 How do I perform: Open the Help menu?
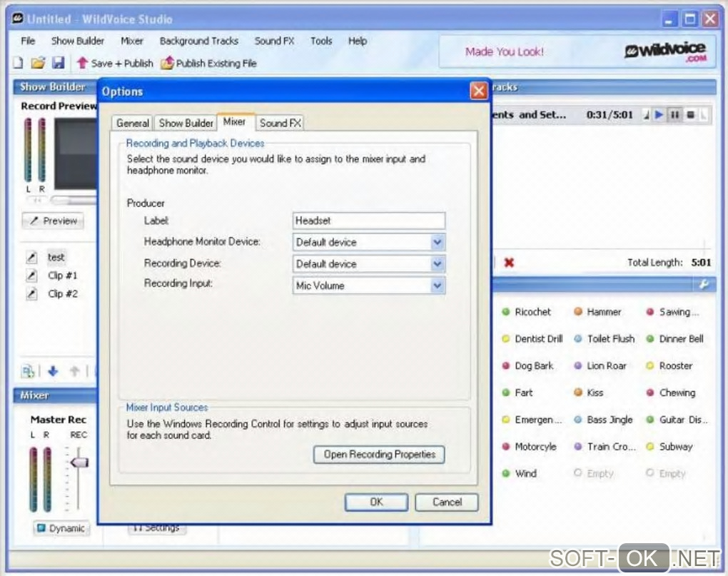tap(358, 41)
